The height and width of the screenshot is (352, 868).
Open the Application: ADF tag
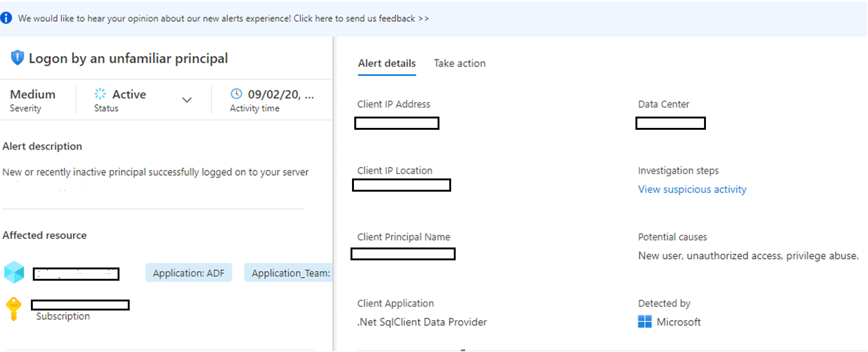coord(188,273)
